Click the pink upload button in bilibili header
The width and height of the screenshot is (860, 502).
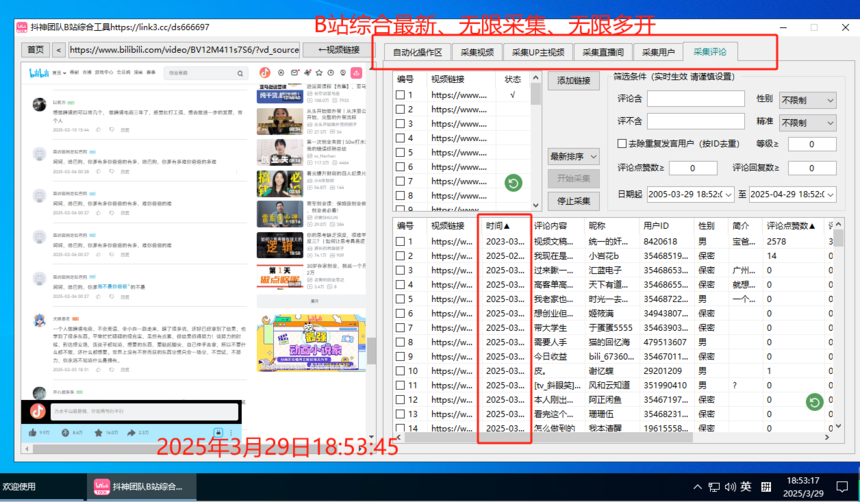(357, 72)
